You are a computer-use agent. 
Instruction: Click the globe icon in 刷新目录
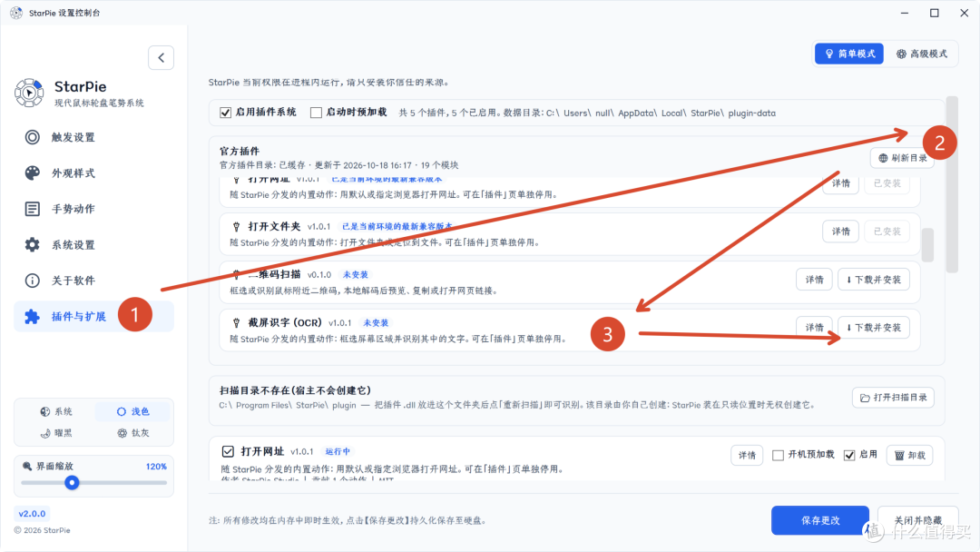[883, 158]
